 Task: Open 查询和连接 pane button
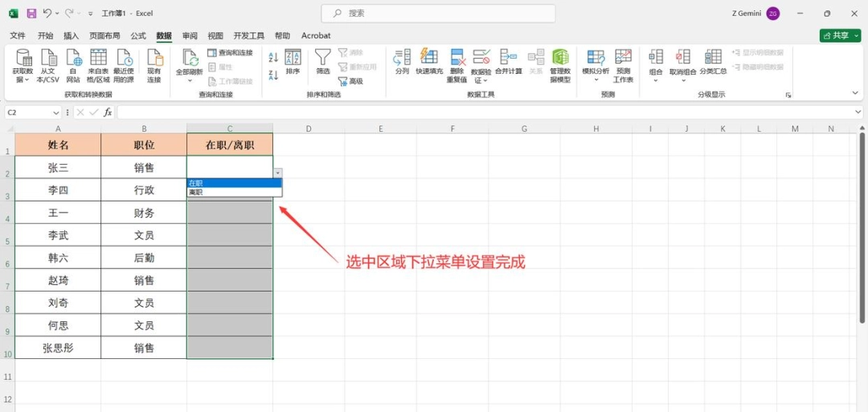(x=231, y=52)
